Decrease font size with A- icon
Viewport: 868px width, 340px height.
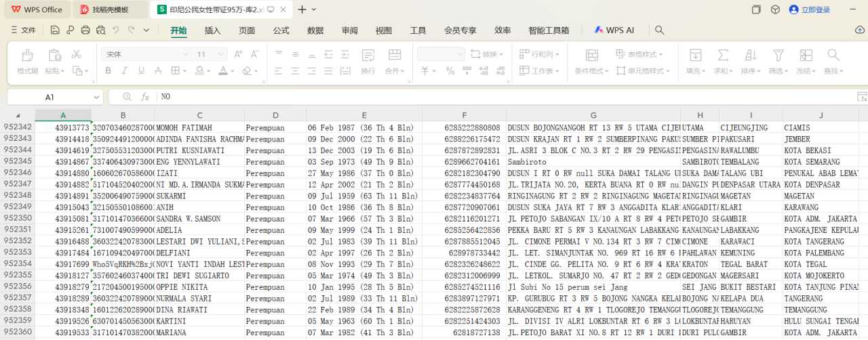click(256, 54)
